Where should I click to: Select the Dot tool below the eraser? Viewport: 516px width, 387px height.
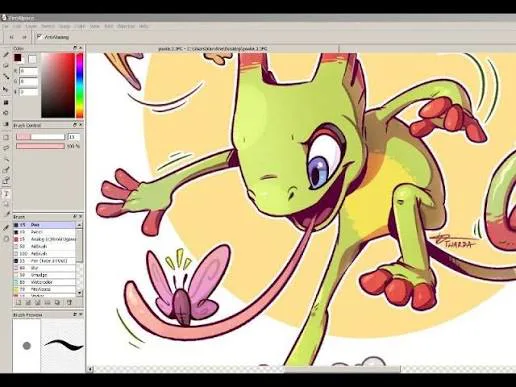pyautogui.click(x=6, y=77)
